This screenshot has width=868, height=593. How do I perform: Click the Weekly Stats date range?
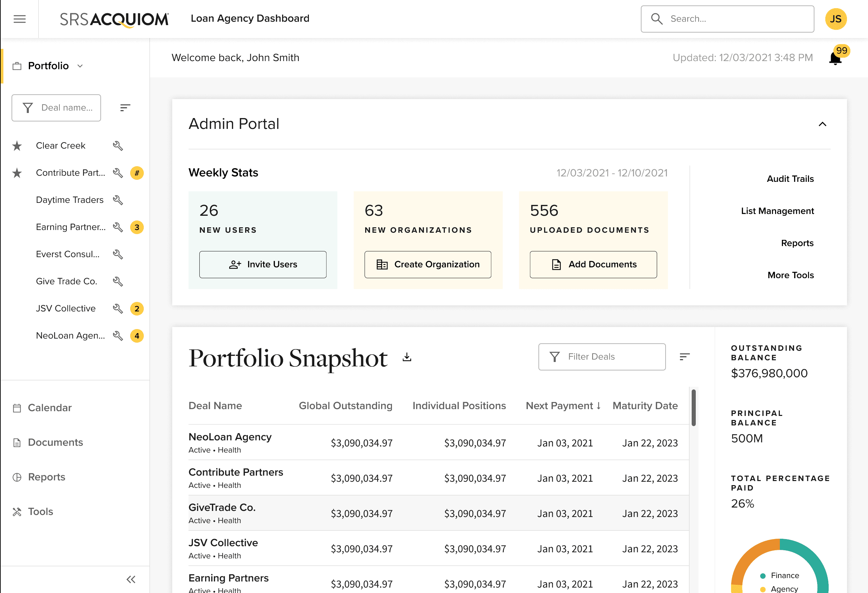pyautogui.click(x=612, y=173)
